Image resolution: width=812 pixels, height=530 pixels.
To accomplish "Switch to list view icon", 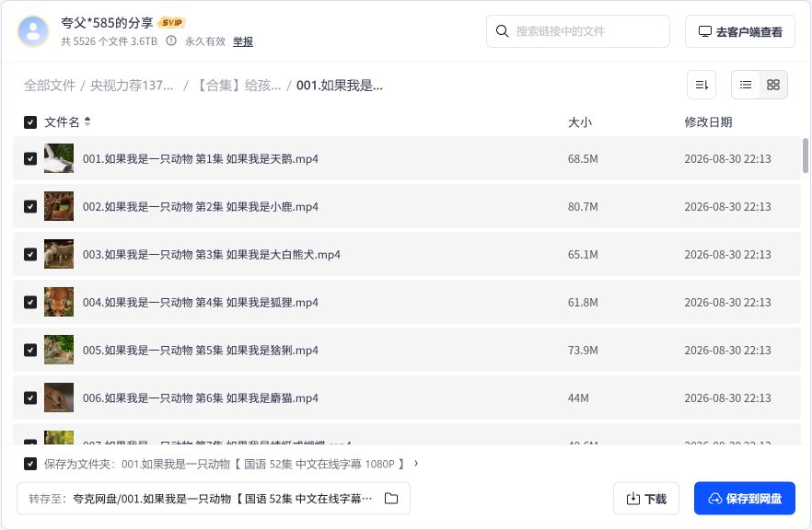I will (746, 85).
